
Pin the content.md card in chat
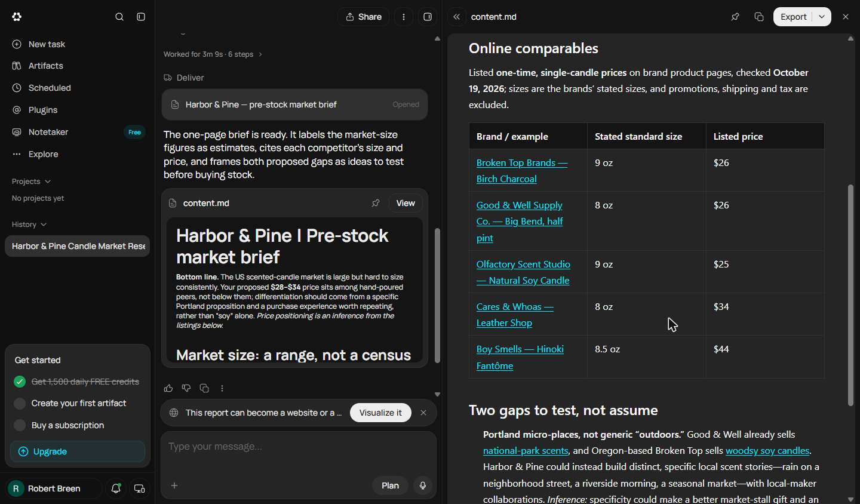(x=376, y=203)
